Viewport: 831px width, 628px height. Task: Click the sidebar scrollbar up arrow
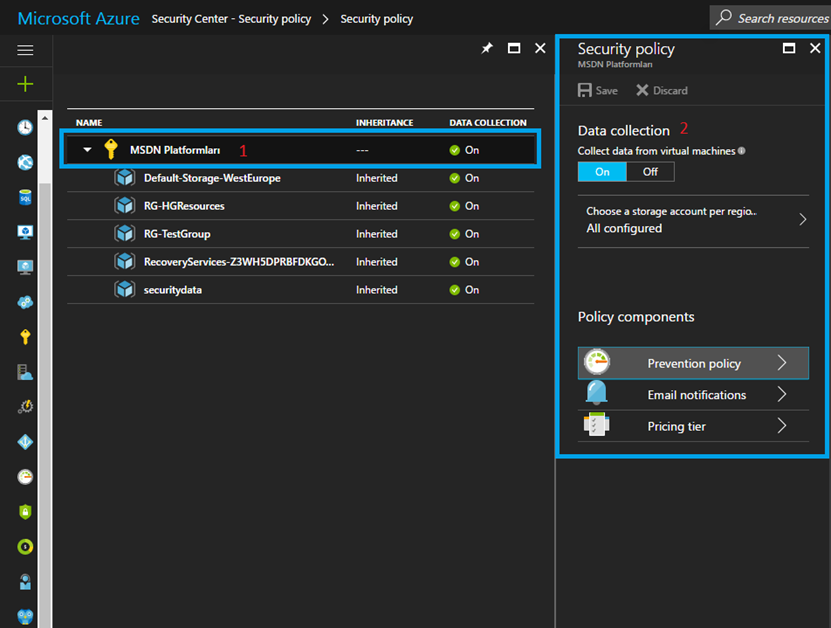[x=45, y=118]
